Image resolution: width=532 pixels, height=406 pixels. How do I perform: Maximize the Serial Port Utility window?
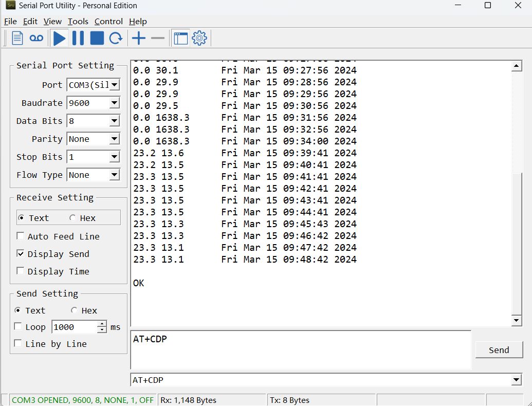(x=488, y=5)
